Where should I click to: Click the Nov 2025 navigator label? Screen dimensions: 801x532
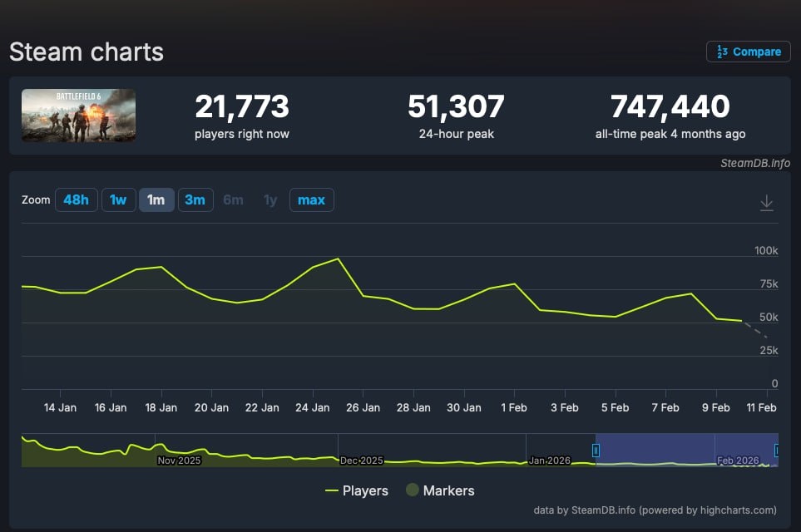click(x=179, y=461)
